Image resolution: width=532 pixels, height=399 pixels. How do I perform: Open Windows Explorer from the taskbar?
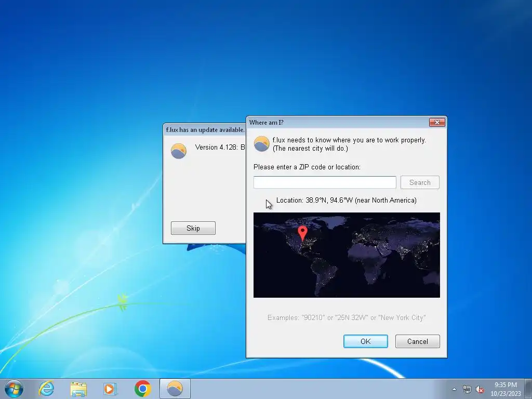(x=78, y=389)
